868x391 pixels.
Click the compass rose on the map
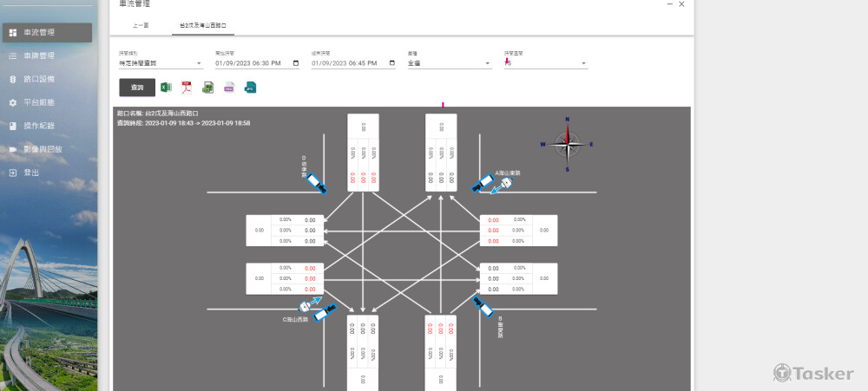coord(567,143)
